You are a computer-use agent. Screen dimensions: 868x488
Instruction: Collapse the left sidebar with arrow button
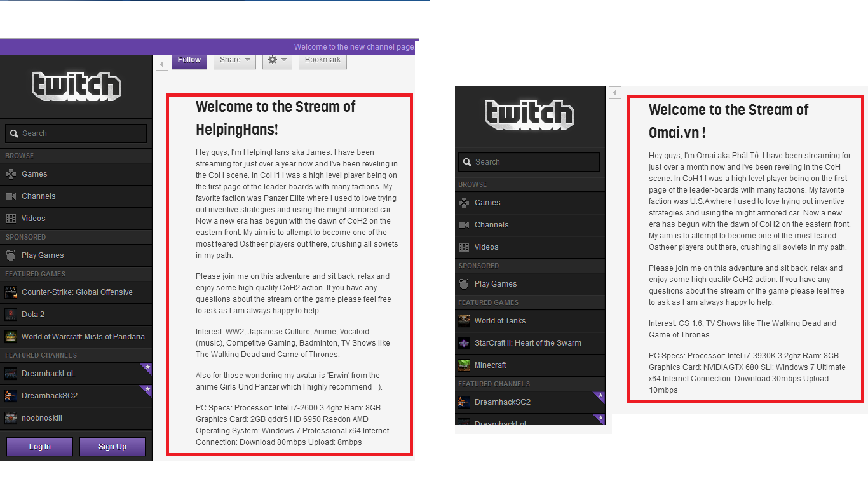click(x=162, y=64)
